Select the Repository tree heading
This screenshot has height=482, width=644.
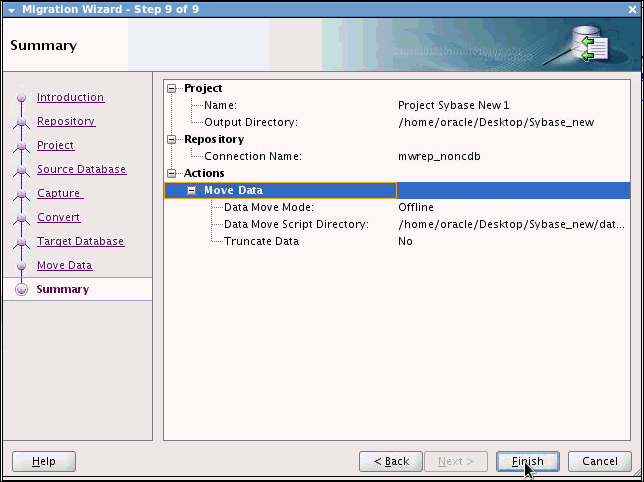[214, 140]
